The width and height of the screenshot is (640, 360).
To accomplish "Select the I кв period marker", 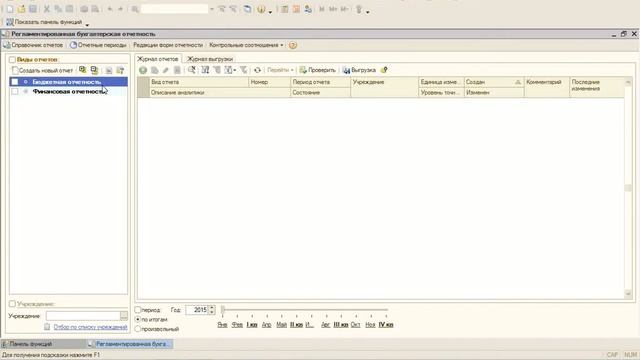I will tap(252, 325).
